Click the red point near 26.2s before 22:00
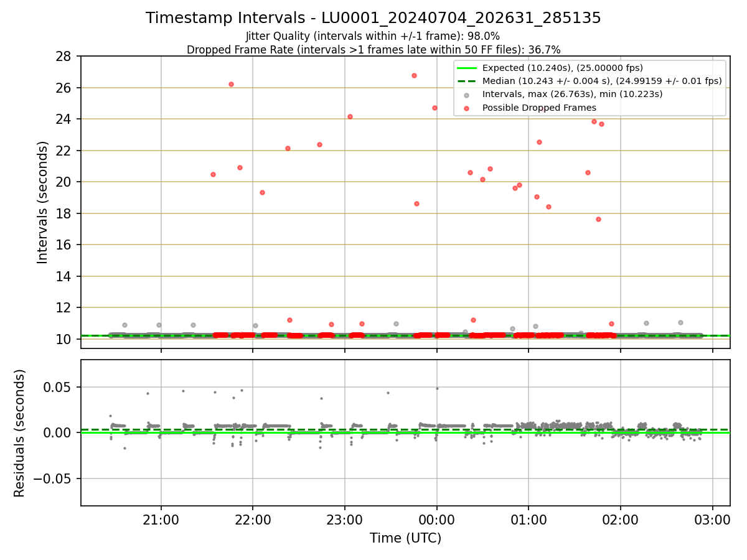747x560 pixels. pyautogui.click(x=231, y=84)
